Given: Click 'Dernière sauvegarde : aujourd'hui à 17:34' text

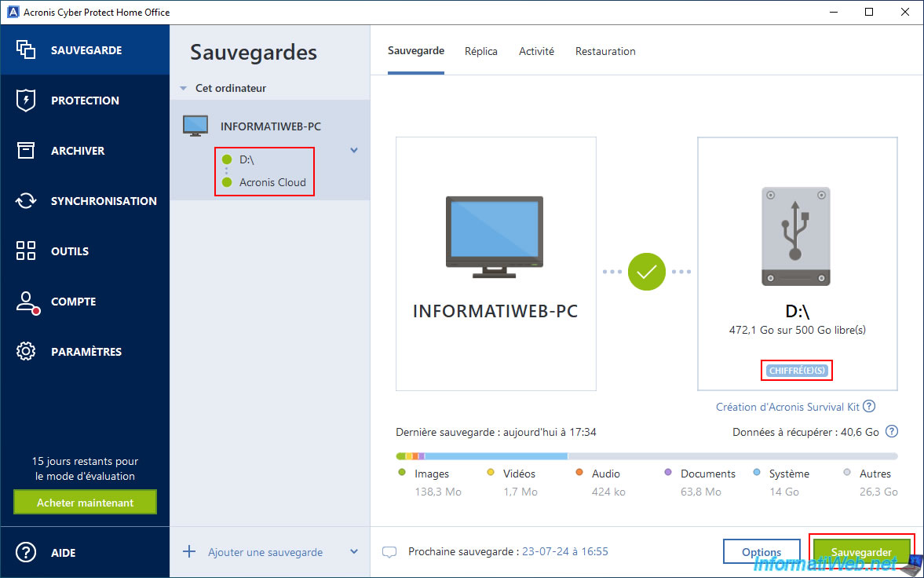Looking at the screenshot, I should pyautogui.click(x=496, y=432).
